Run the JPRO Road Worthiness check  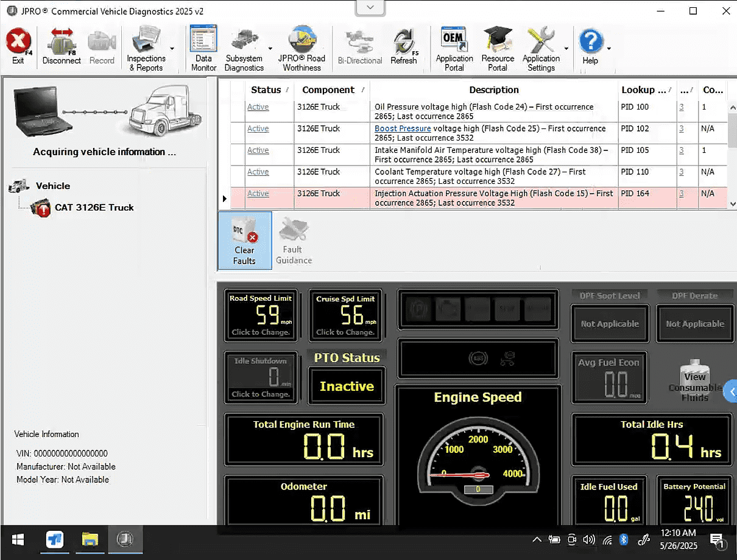click(x=301, y=47)
